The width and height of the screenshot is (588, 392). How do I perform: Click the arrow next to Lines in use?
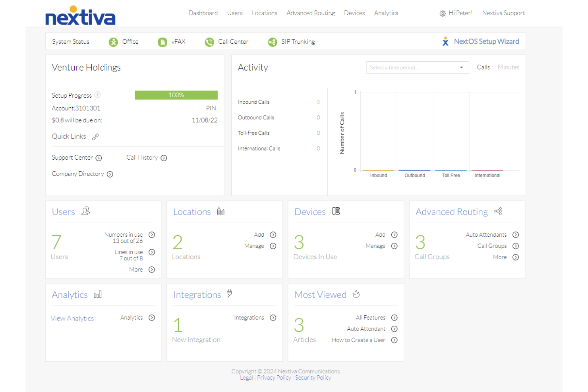[152, 252]
